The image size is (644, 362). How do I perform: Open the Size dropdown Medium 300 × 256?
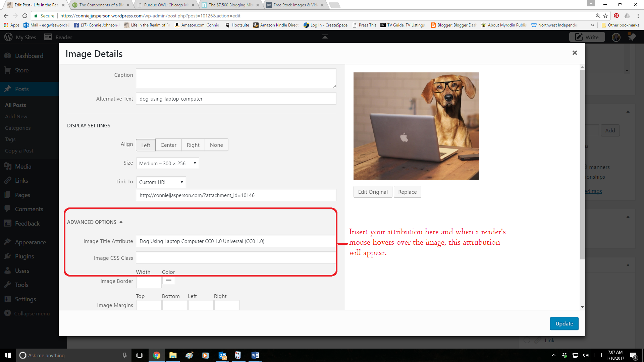[x=167, y=163]
